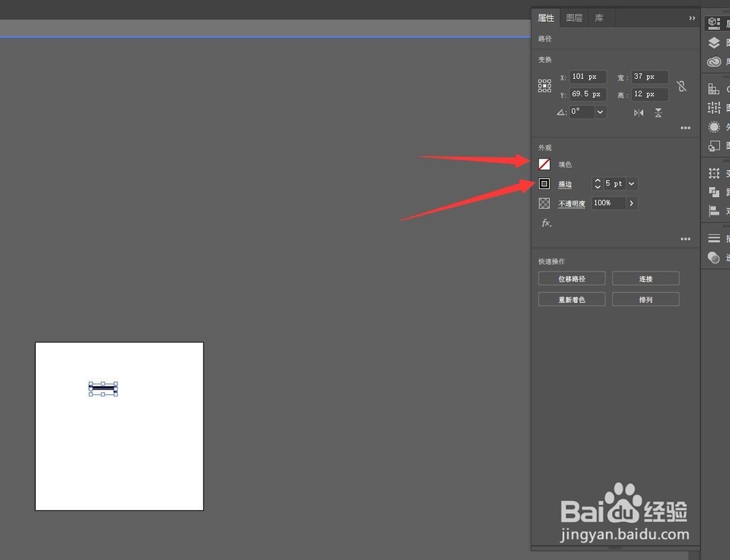The width and height of the screenshot is (730, 560).
Task: Click the 填色 fill color swatch
Action: tap(544, 164)
